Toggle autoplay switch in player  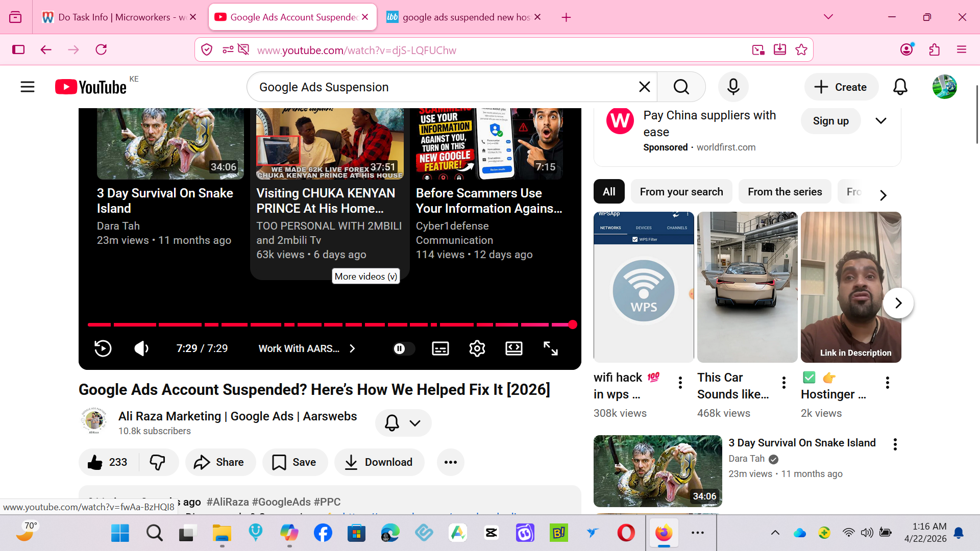click(403, 348)
